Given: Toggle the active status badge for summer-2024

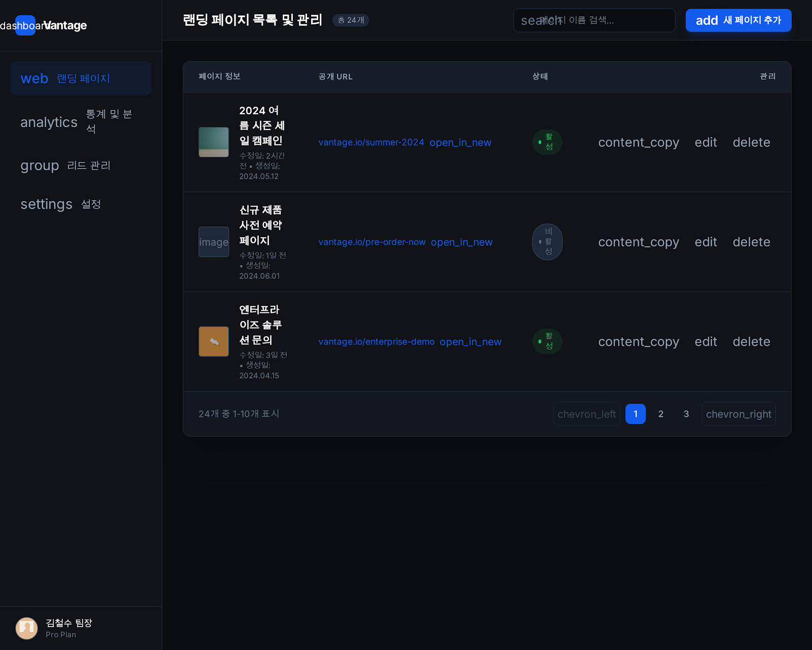Looking at the screenshot, I should coord(547,142).
